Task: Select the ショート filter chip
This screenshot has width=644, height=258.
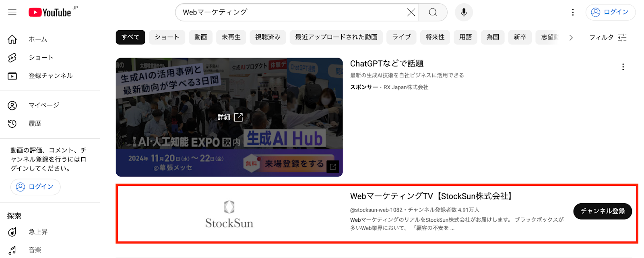Action: point(167,37)
